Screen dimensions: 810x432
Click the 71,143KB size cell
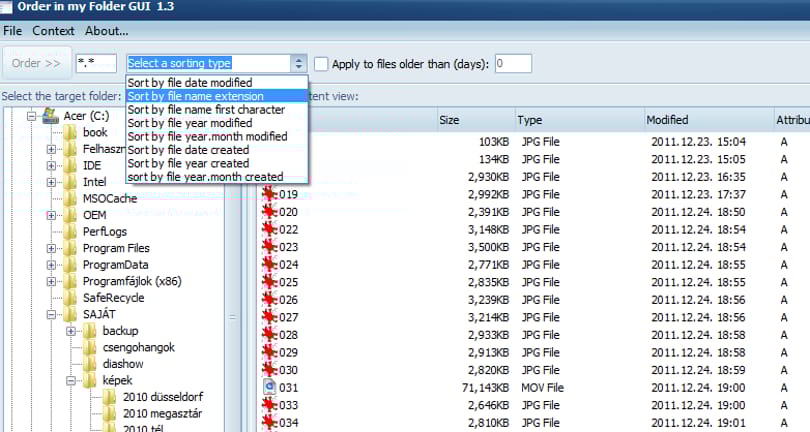tap(485, 388)
